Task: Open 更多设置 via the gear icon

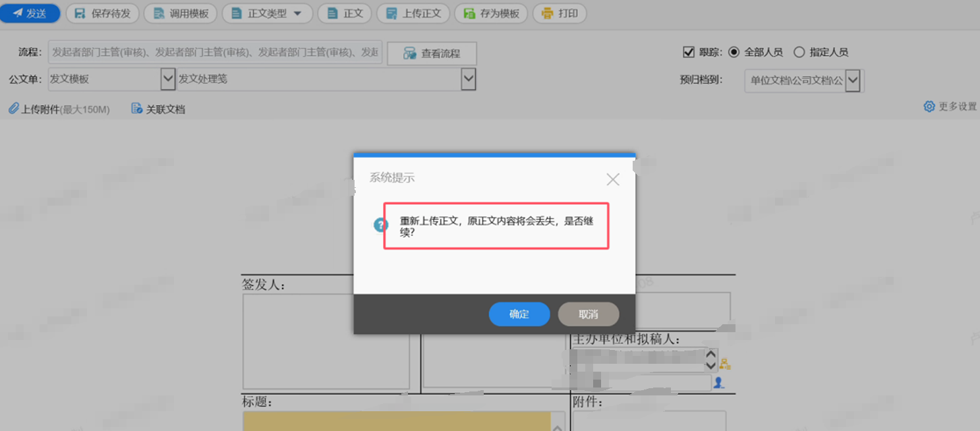Action: pyautogui.click(x=929, y=105)
